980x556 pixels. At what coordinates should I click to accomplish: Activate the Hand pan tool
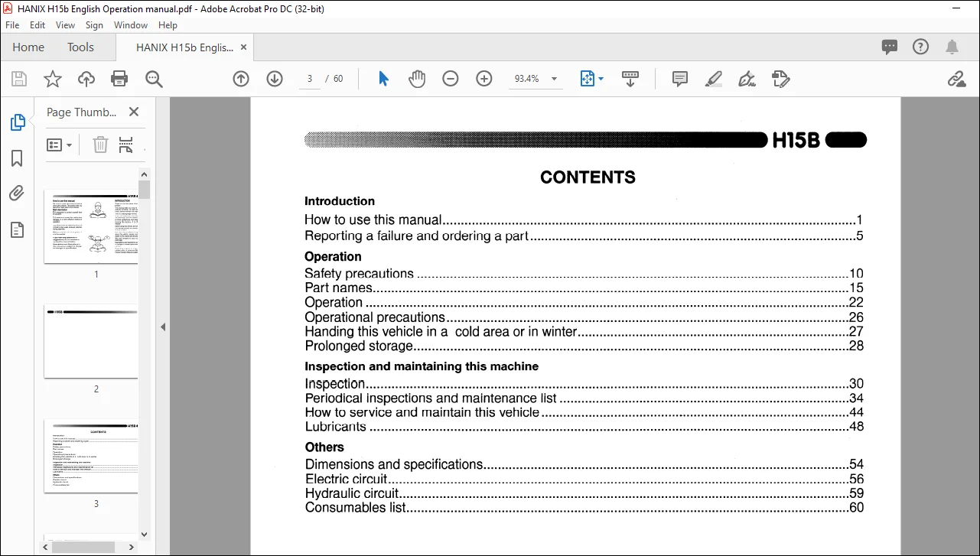pyautogui.click(x=417, y=79)
